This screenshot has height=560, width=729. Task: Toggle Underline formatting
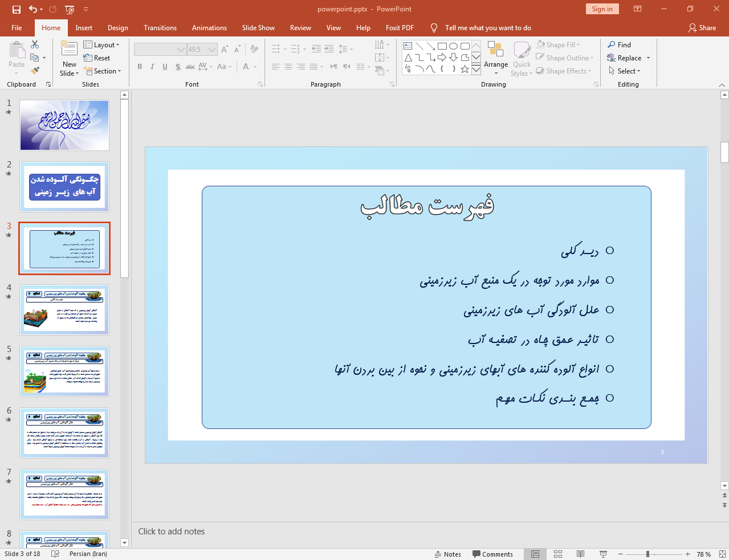pos(165,67)
